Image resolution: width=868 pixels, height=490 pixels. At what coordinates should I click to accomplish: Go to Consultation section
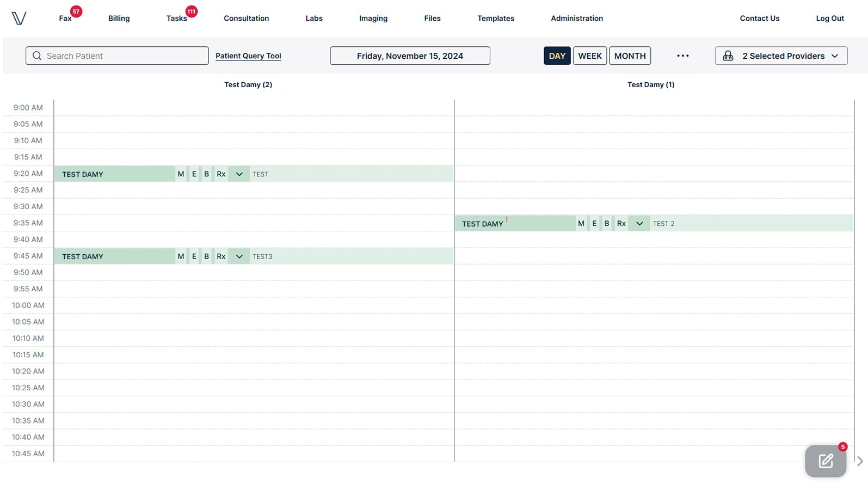coord(247,18)
